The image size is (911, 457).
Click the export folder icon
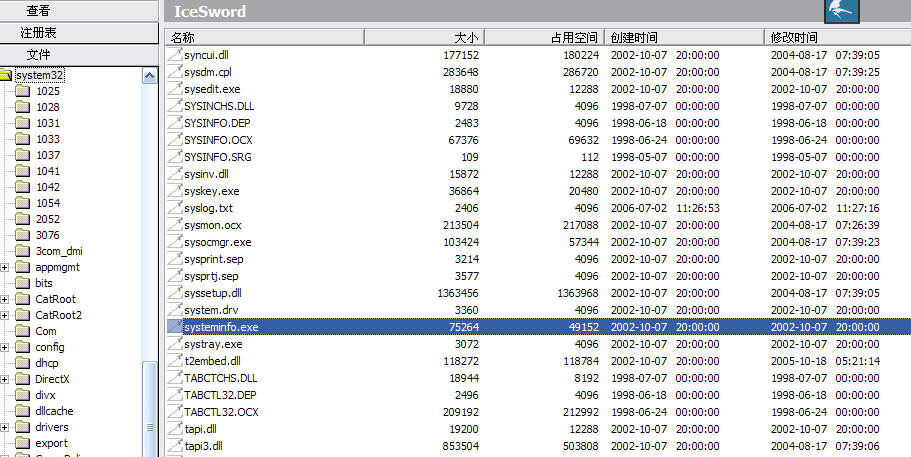[23, 443]
